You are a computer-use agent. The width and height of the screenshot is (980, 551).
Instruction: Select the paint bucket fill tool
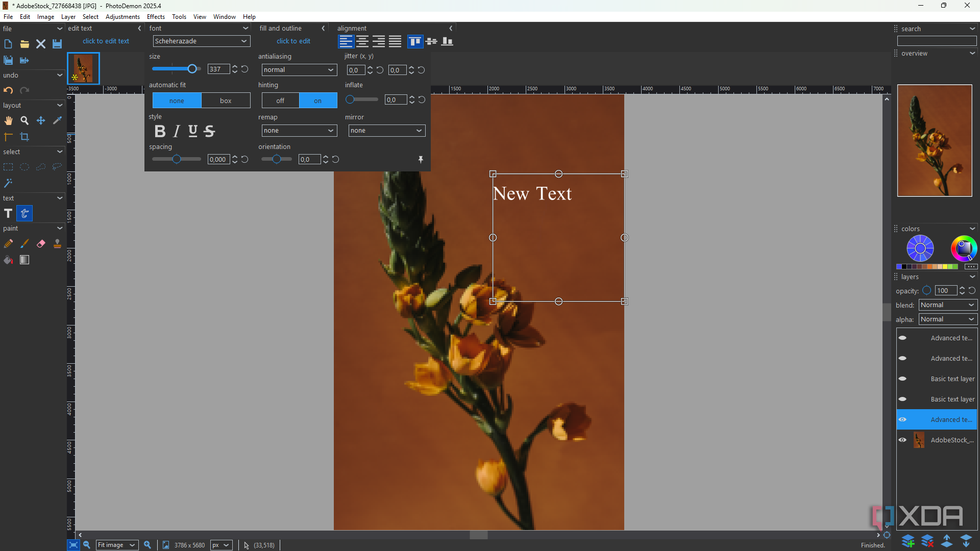pyautogui.click(x=8, y=260)
